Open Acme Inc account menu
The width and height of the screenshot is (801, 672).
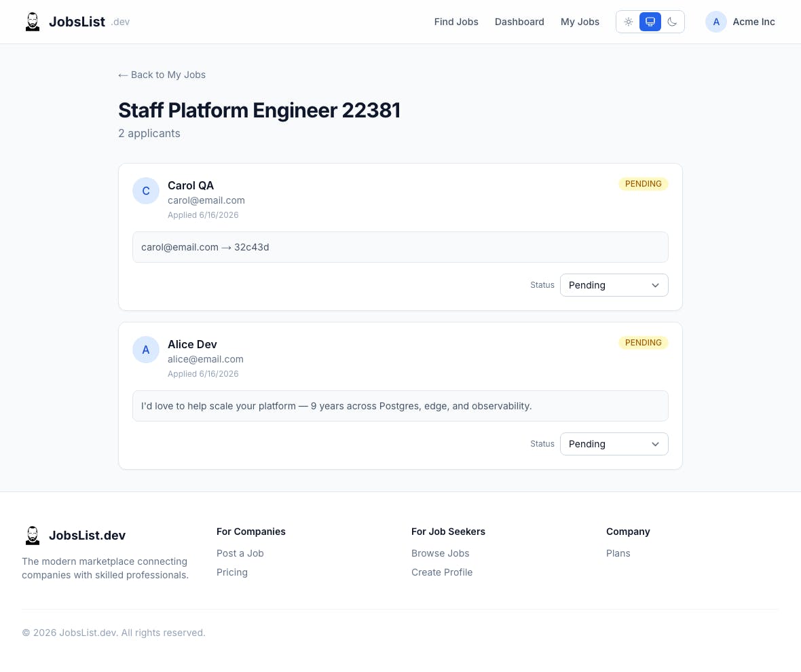point(740,22)
